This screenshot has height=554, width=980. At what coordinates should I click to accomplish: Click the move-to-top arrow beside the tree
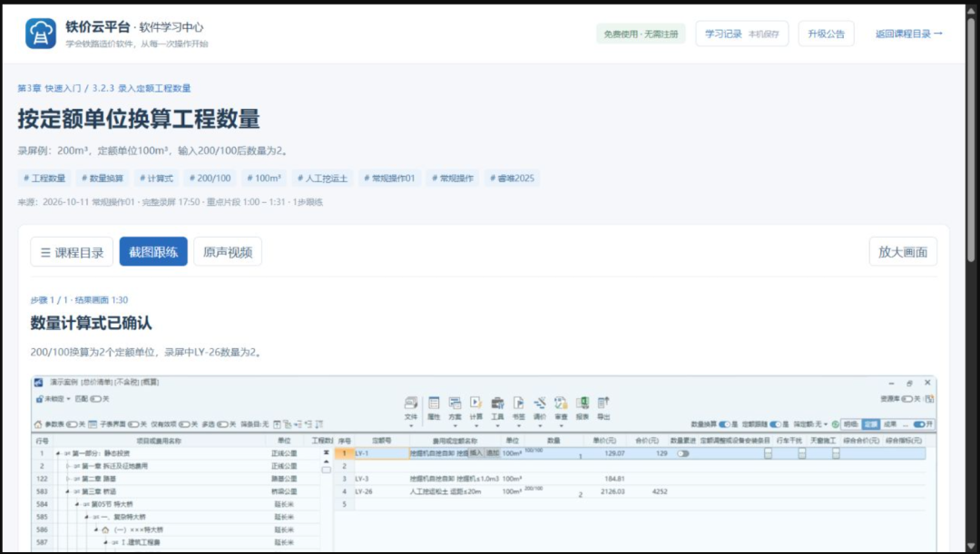327,452
